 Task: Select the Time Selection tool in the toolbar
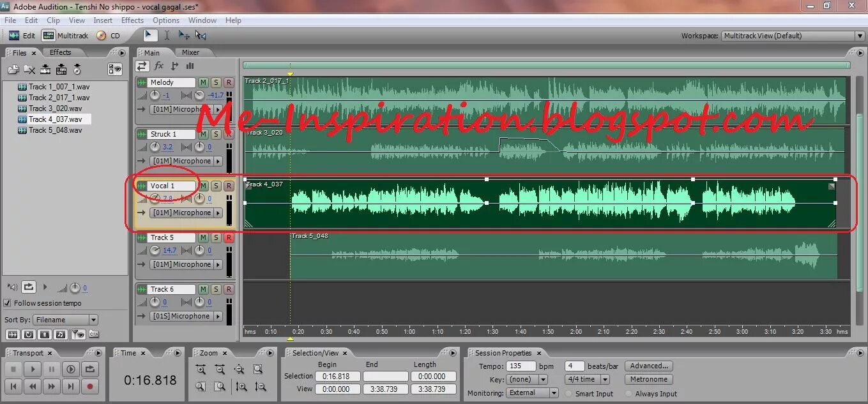(168, 35)
